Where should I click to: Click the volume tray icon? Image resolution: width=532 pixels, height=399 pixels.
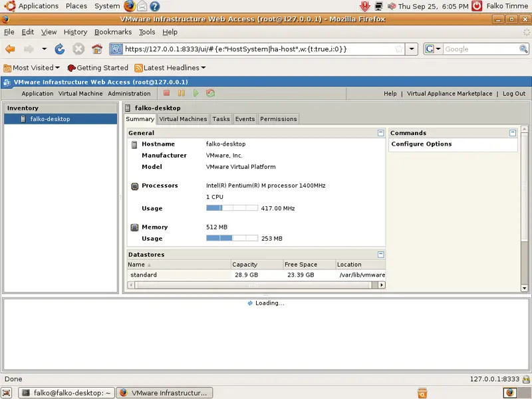point(392,6)
